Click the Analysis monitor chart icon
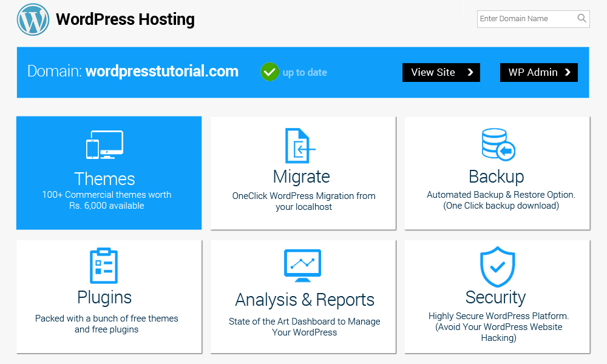Screen dimensions: 607x364 (302, 265)
